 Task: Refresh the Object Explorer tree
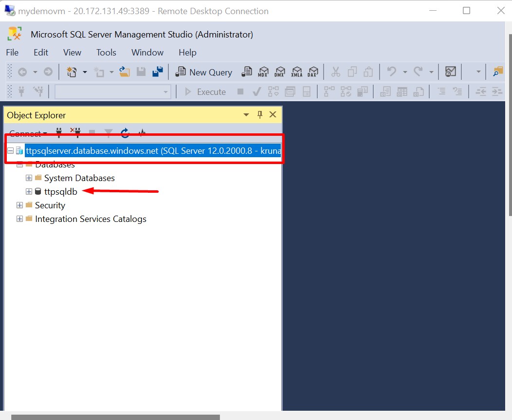[125, 133]
